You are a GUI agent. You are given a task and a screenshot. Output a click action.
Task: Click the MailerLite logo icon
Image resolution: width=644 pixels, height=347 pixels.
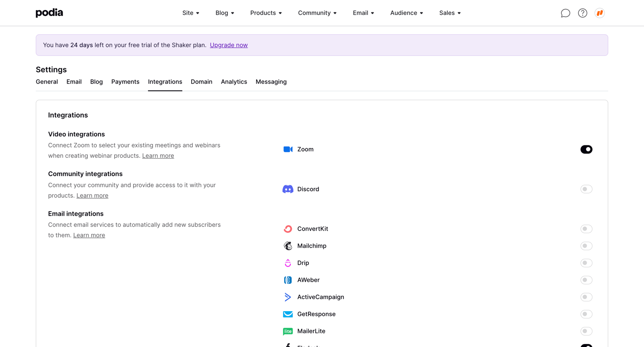(x=288, y=331)
